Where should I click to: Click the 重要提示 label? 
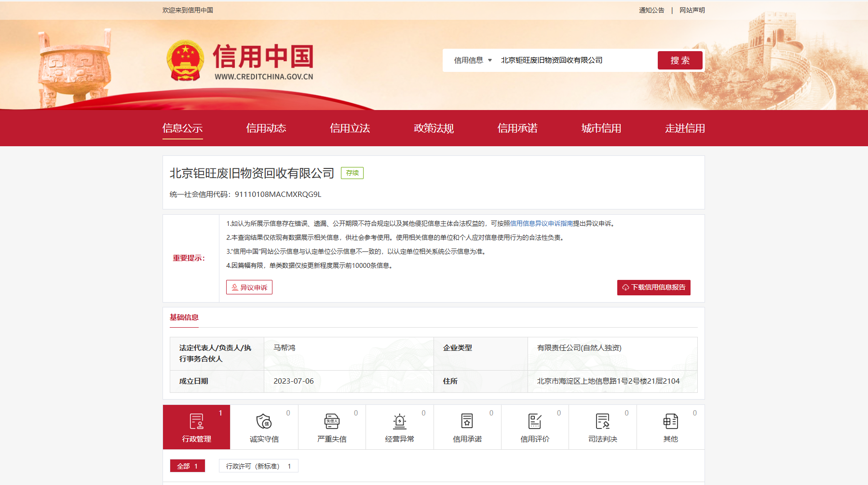189,258
